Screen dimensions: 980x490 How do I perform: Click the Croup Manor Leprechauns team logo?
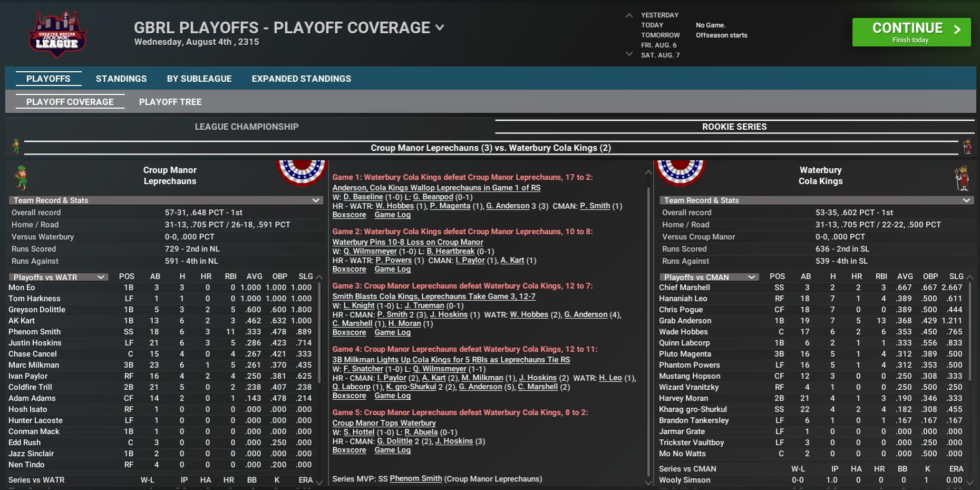21,177
